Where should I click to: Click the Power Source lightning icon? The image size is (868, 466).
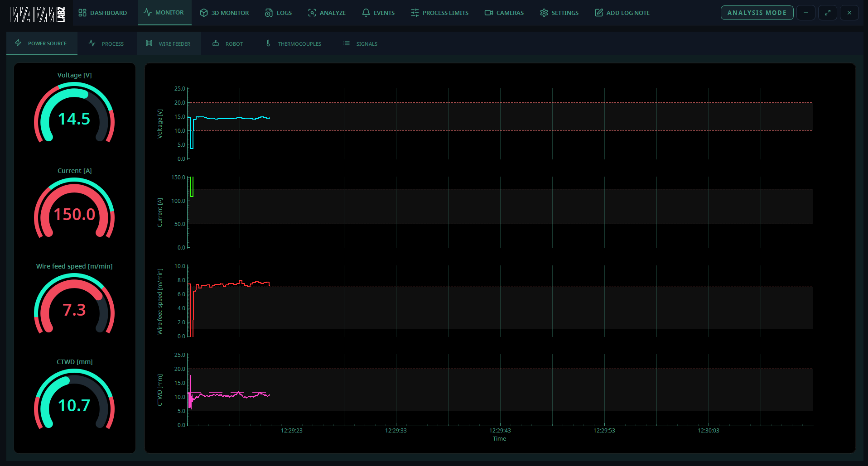pyautogui.click(x=18, y=43)
